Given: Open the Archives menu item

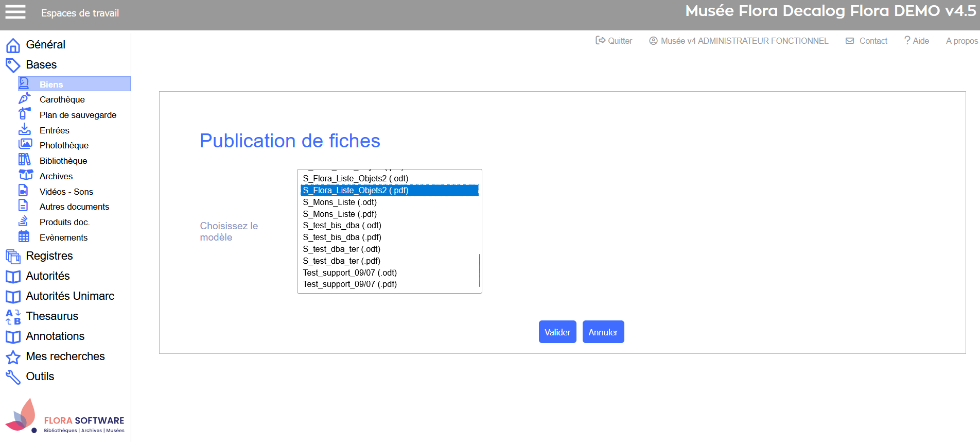Looking at the screenshot, I should [x=56, y=176].
